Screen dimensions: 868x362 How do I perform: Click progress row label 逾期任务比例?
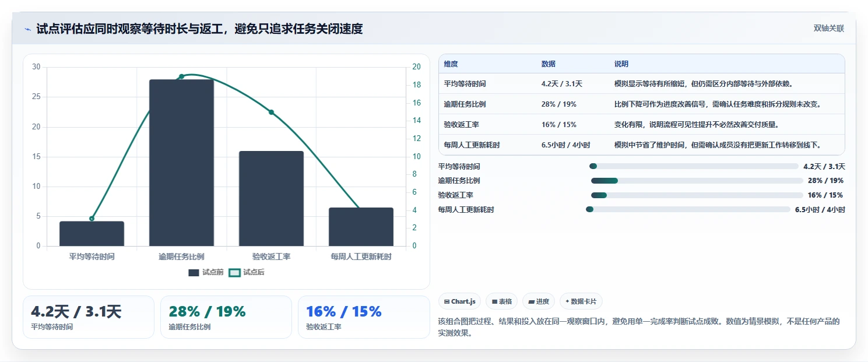tap(459, 181)
